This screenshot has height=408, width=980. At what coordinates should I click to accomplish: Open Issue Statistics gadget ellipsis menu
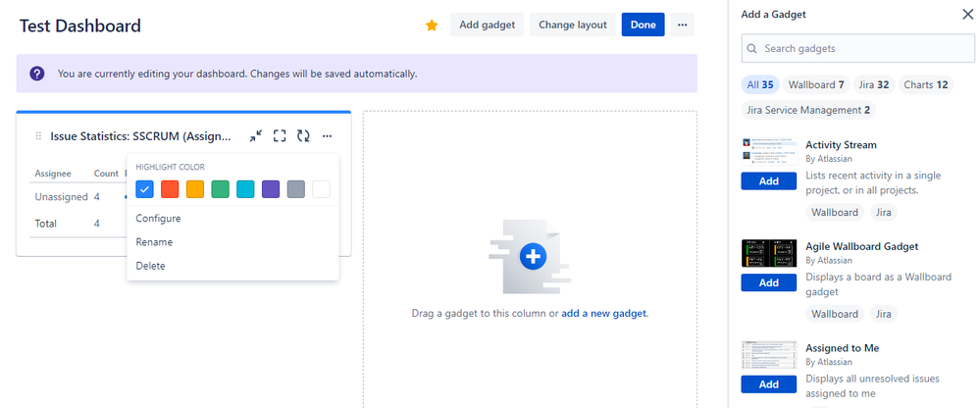pyautogui.click(x=327, y=135)
